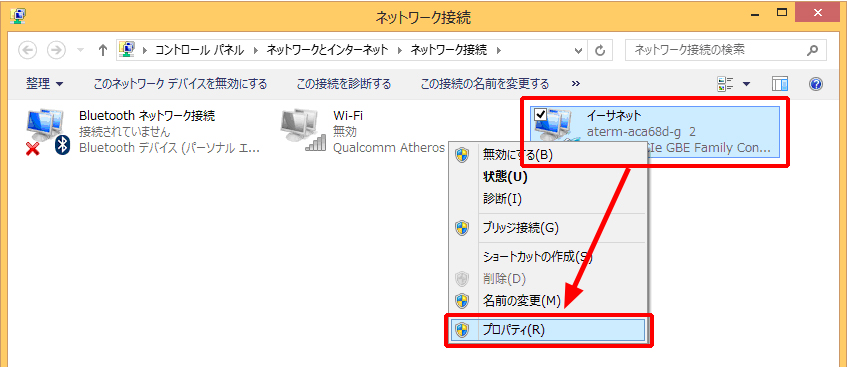The image size is (847, 367).
Task: Choose 無効にする(B) from context menu
Action: (547, 154)
